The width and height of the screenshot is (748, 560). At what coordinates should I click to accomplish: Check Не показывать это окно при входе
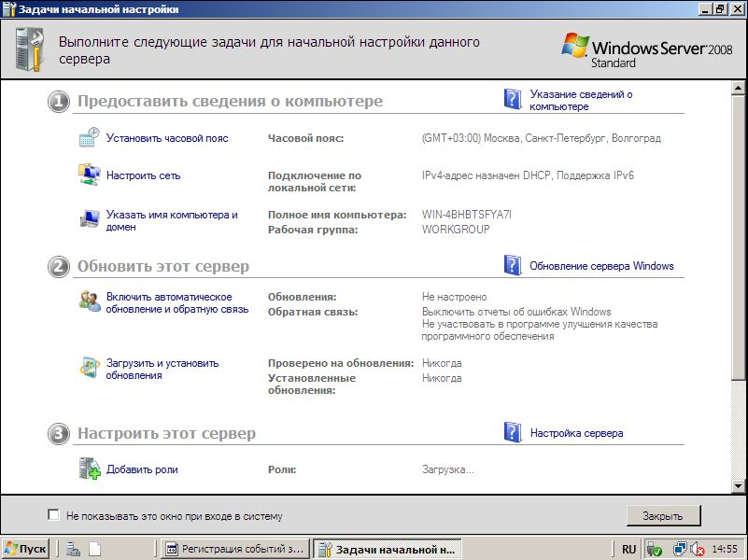pos(53,514)
